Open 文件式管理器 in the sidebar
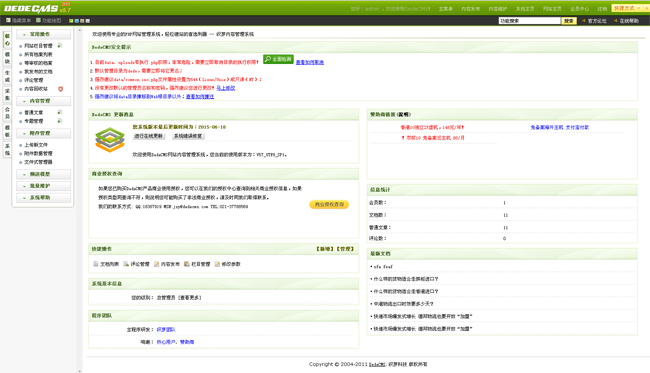650x373 pixels. (38, 162)
